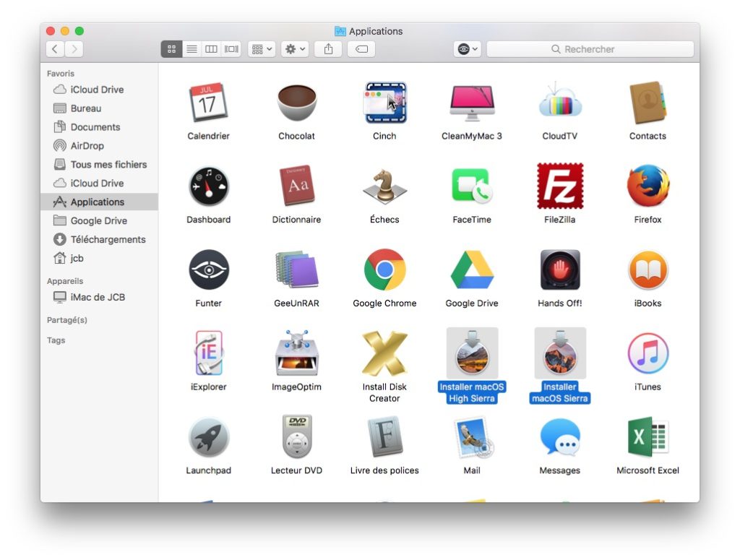
Task: Click the Livre des polices icon
Action: [x=384, y=437]
